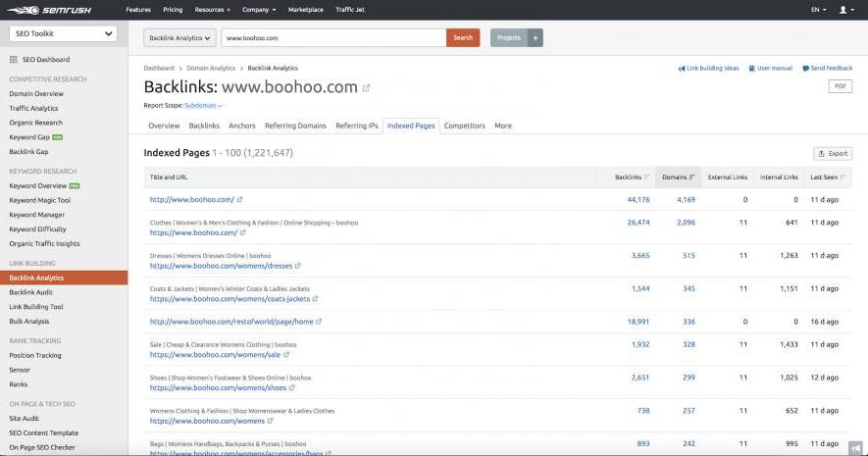
Task: Click the domain search input field
Action: (x=332, y=37)
